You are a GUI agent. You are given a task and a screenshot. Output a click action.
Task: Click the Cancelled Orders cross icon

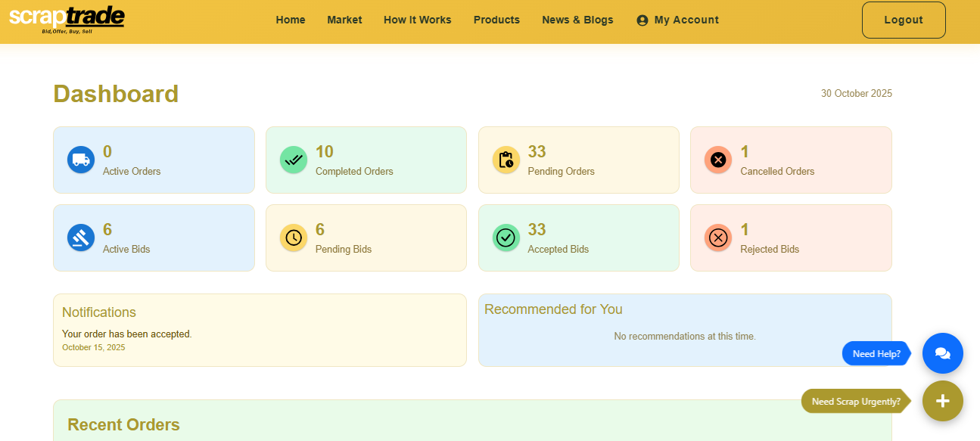click(717, 160)
